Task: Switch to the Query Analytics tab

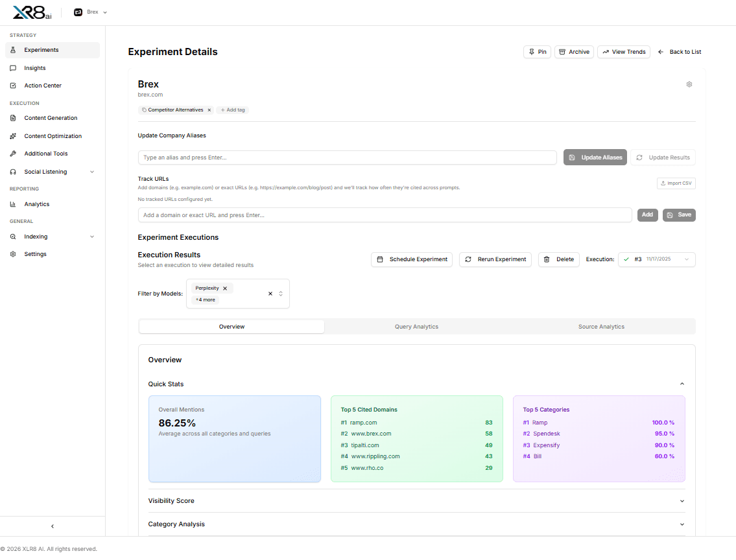Action: (416, 326)
